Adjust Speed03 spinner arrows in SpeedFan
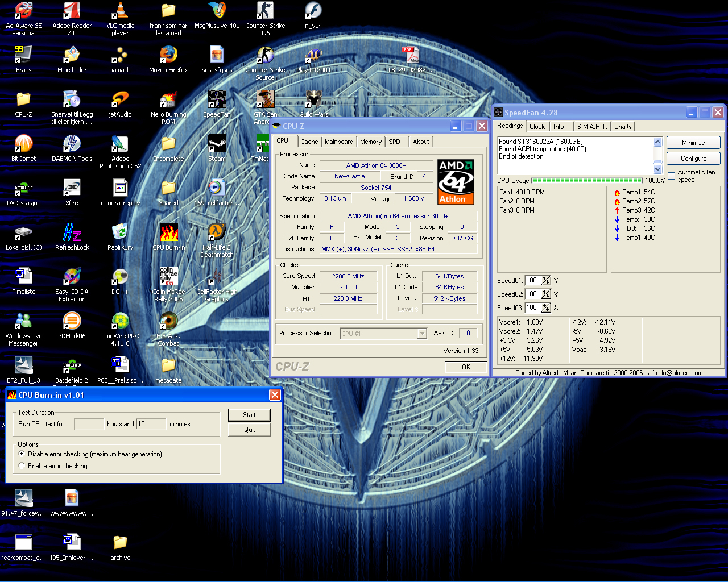The height and width of the screenshot is (582, 728). pyautogui.click(x=546, y=307)
